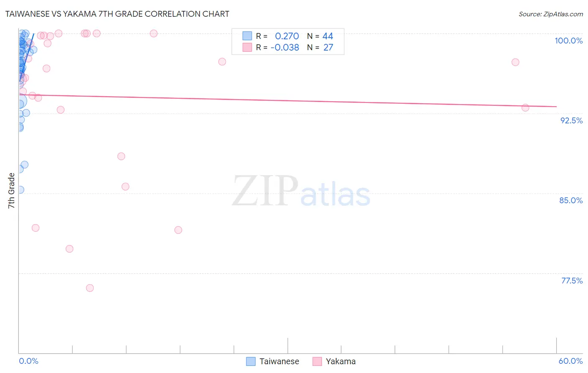Click the pink regression trend line
Image resolution: width=588 pixels, height=373 pixels.
pos(288,101)
